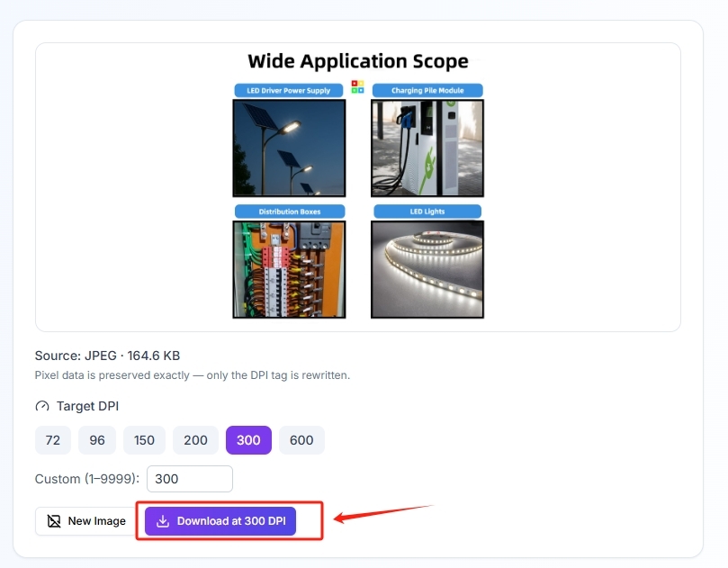Click the Custom DPI input field

[x=190, y=479]
